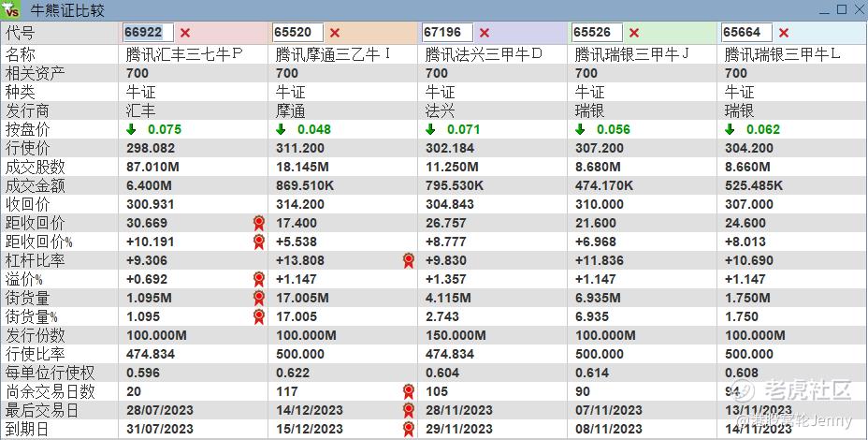868x440 pixels.
Task: Select the name 腾讯瑞银三甲牛J
Action: [632, 54]
